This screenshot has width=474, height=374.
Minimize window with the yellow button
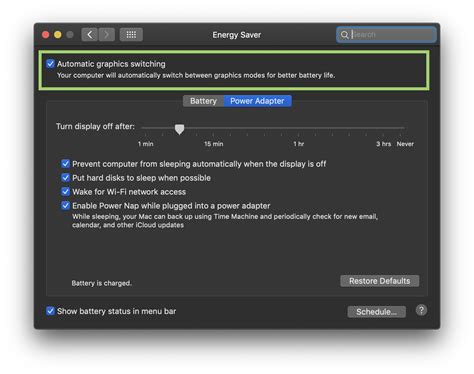(58, 35)
